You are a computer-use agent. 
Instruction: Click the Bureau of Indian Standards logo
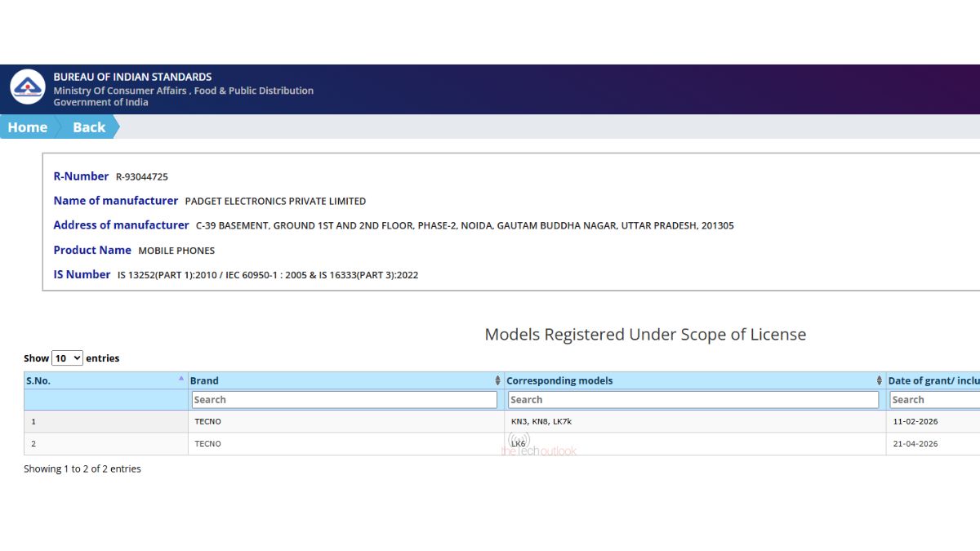pos(28,87)
